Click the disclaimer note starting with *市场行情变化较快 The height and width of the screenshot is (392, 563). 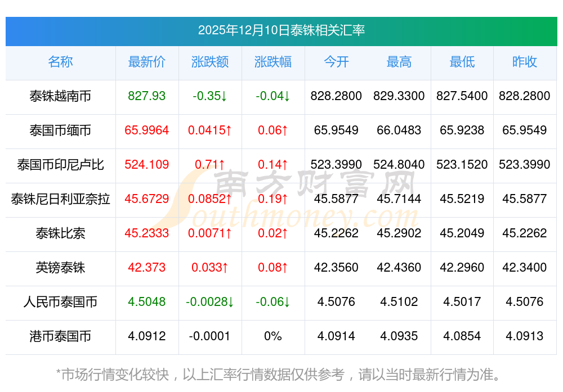click(x=278, y=375)
